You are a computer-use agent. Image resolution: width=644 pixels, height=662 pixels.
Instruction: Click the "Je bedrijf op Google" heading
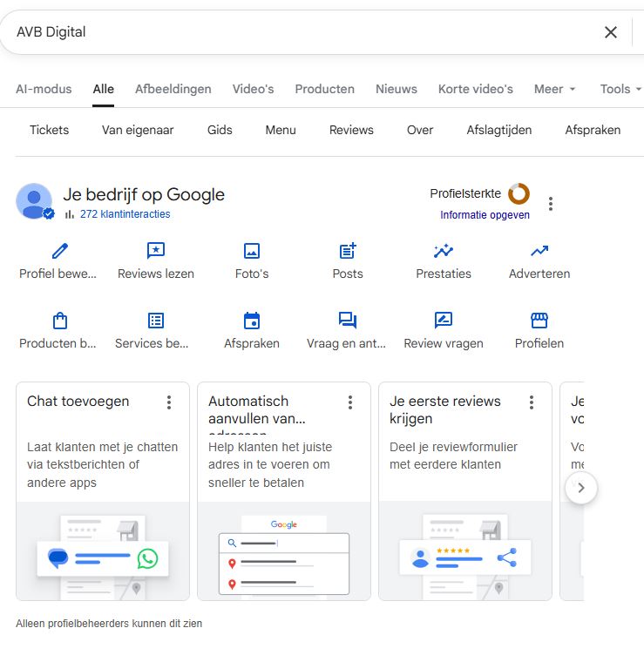tap(144, 194)
